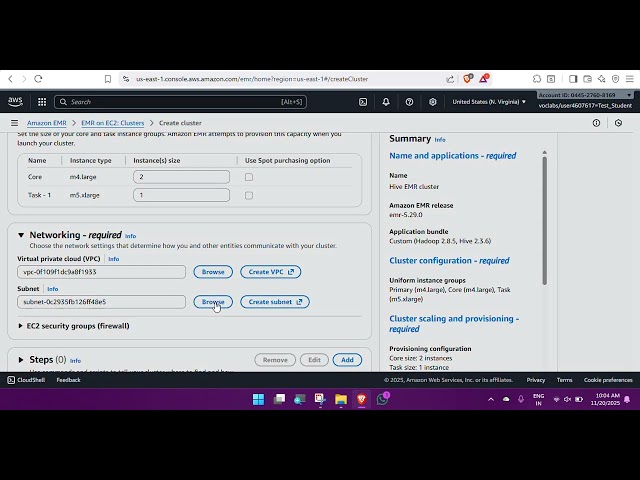Toggle the EMR side navigation menu
The image size is (640, 480).
(x=14, y=123)
